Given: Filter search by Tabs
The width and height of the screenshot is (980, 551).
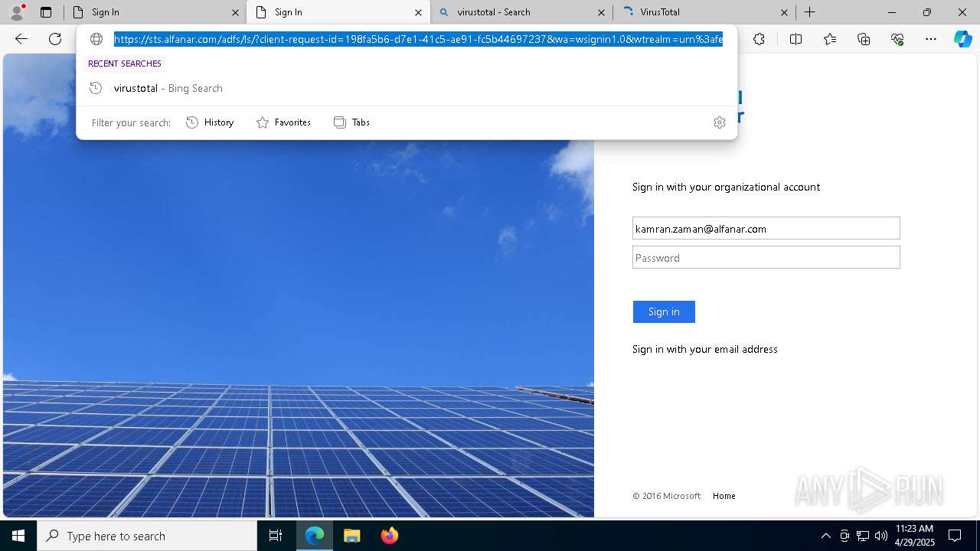Looking at the screenshot, I should click(351, 122).
